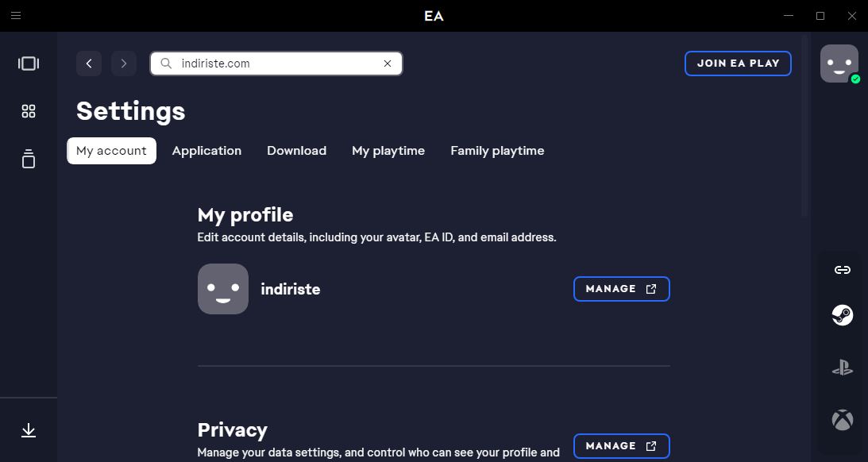Open the linked accounts chain icon
Viewport: 868px width, 462px height.
pos(842,270)
